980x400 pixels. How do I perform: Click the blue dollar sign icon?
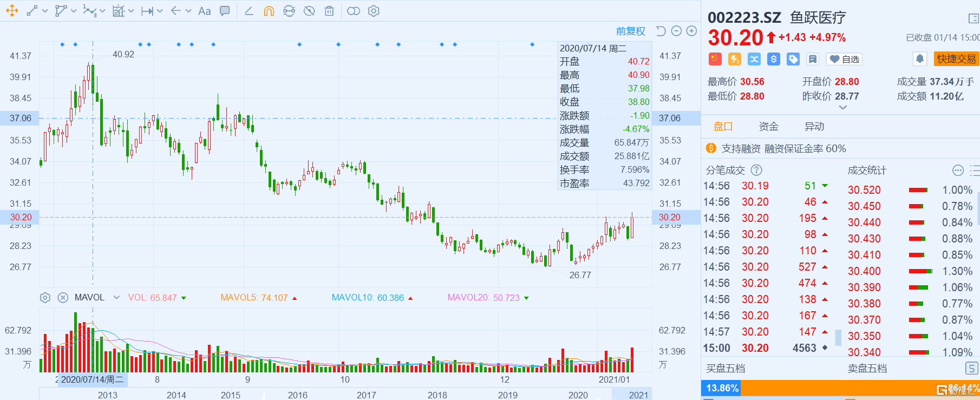point(774,59)
